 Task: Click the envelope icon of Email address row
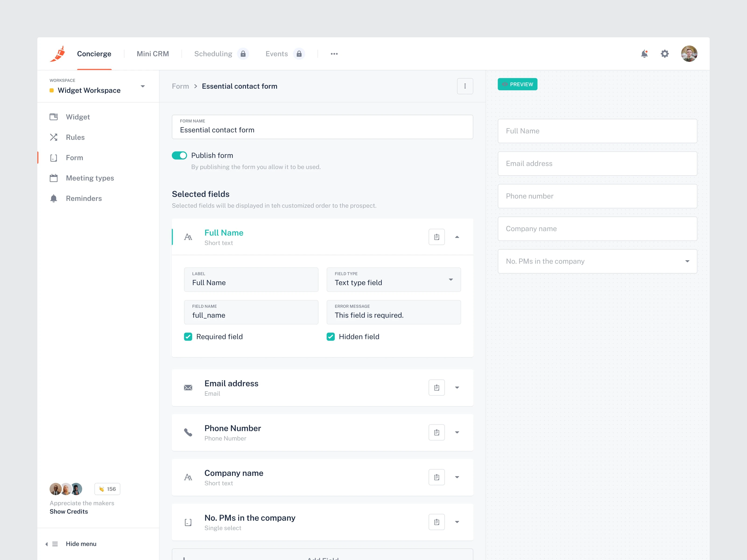click(x=188, y=388)
